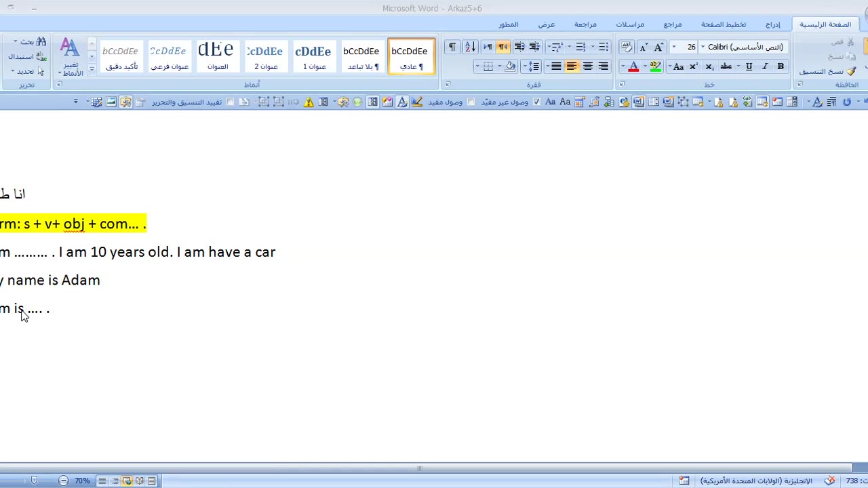Set left-to-right text direction
Image resolution: width=868 pixels, height=488 pixels.
point(488,47)
